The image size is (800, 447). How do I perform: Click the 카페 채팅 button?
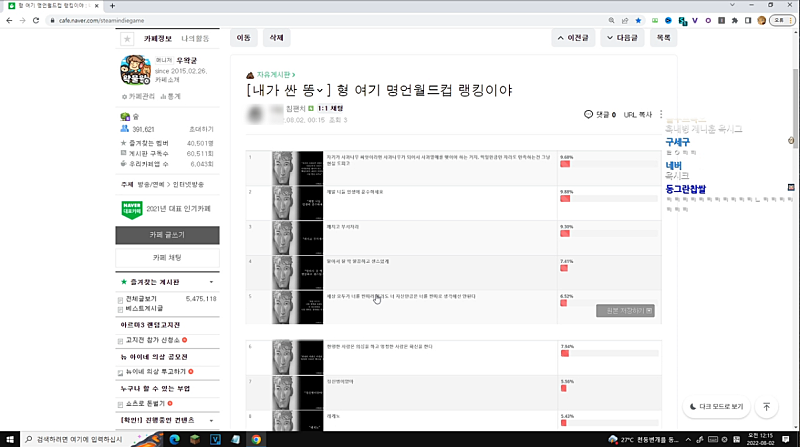(167, 258)
